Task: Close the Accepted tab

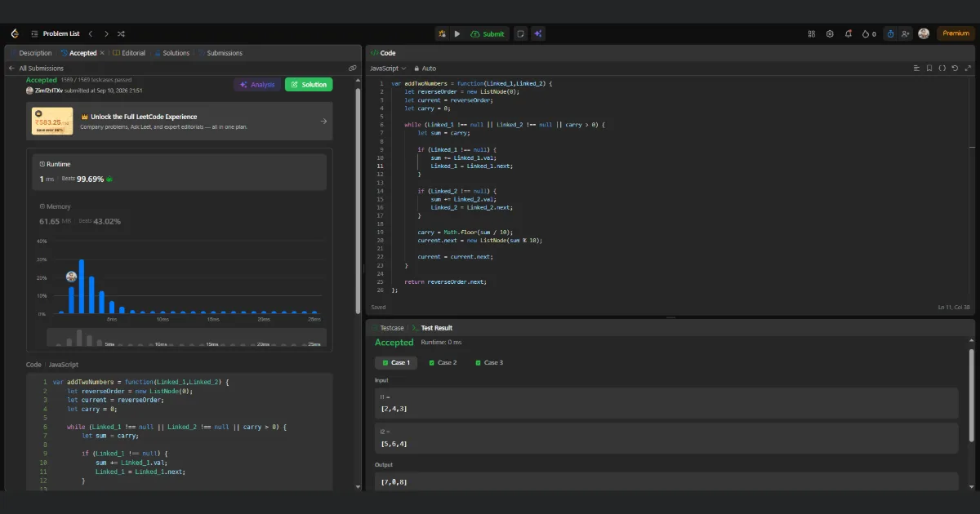Action: (102, 53)
